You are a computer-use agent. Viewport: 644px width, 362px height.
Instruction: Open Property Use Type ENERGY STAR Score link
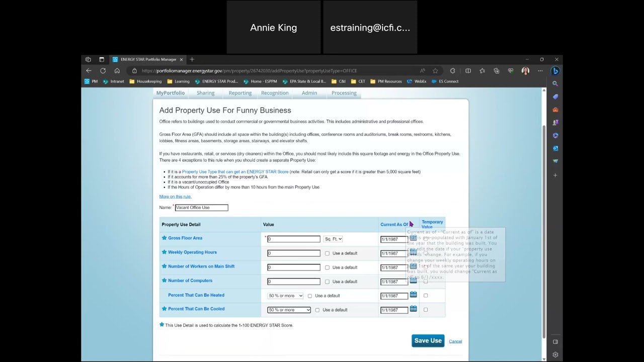point(235,172)
